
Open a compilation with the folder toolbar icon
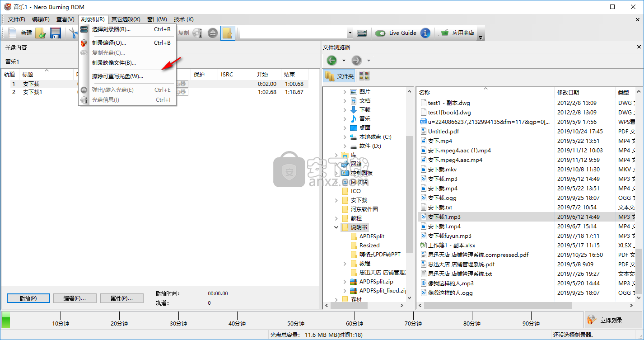41,33
